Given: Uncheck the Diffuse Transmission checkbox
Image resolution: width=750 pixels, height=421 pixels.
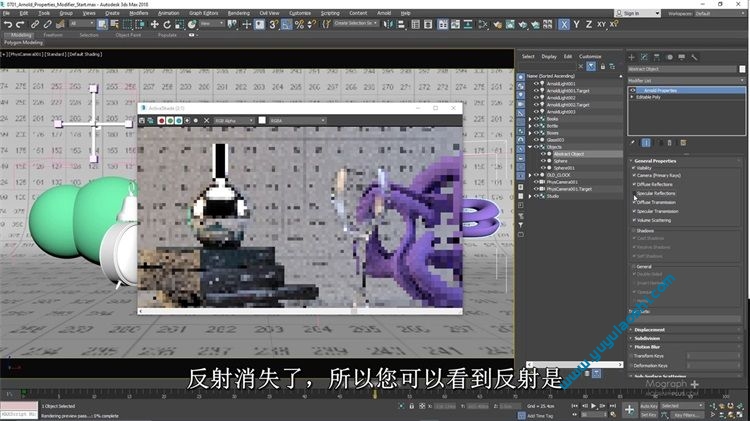Looking at the screenshot, I should coord(635,202).
